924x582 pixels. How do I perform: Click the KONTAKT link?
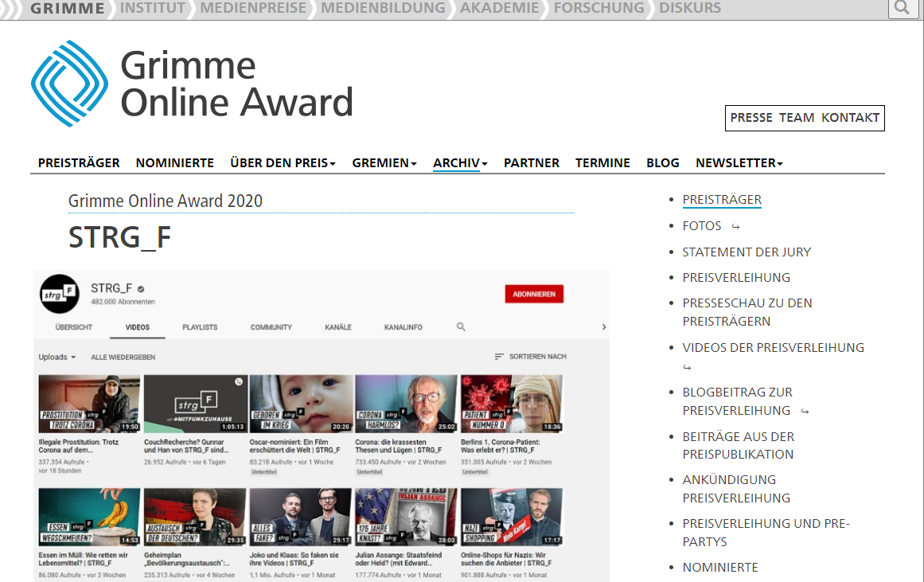pyautogui.click(x=850, y=117)
